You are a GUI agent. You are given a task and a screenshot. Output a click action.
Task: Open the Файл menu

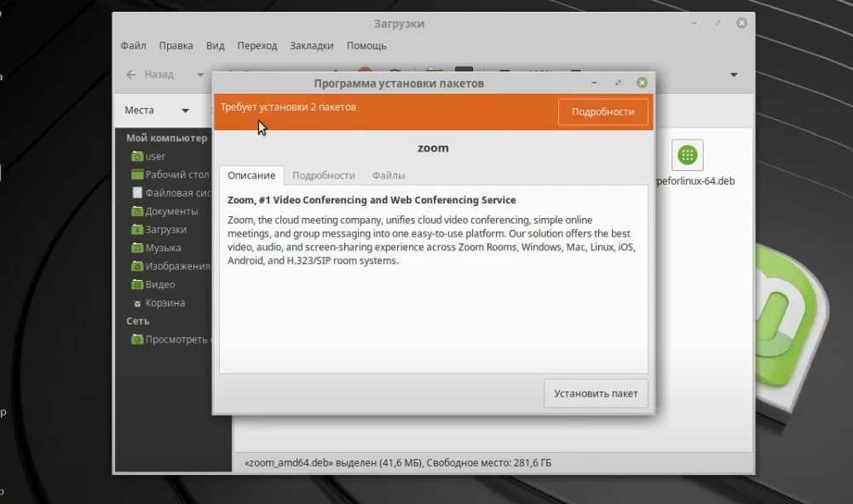(133, 46)
